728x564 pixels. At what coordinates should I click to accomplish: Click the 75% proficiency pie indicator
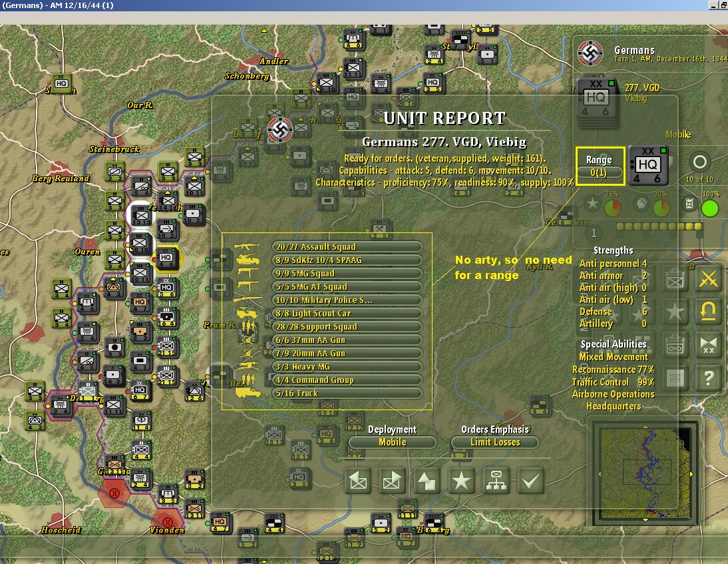tap(613, 208)
